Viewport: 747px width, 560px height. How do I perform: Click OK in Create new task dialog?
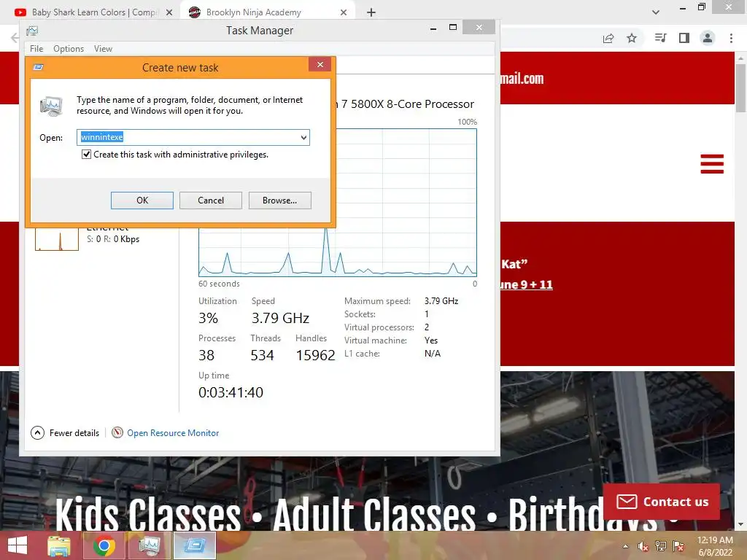pos(142,201)
